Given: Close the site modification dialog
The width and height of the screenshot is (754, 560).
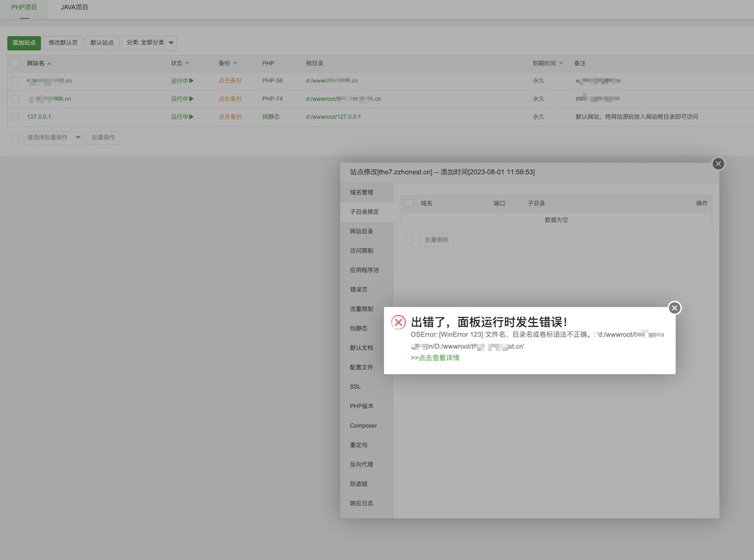Looking at the screenshot, I should 718,163.
